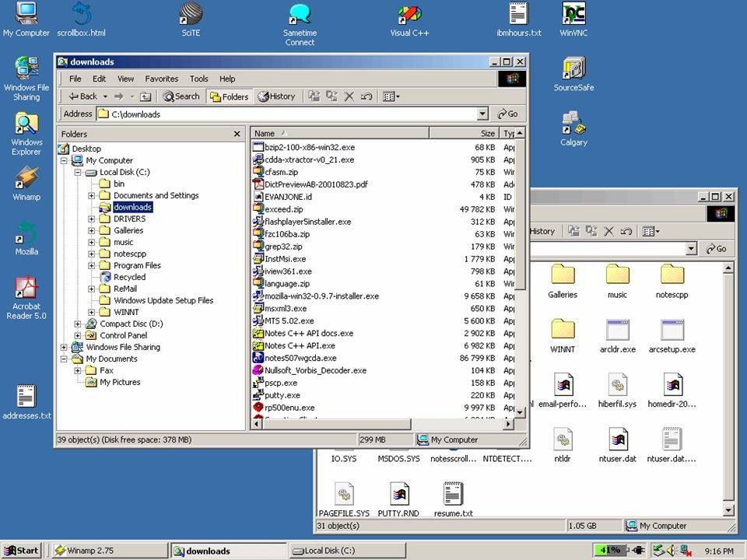Click Copy To icon in downloads toolbar
747x560 pixels.
(331, 96)
